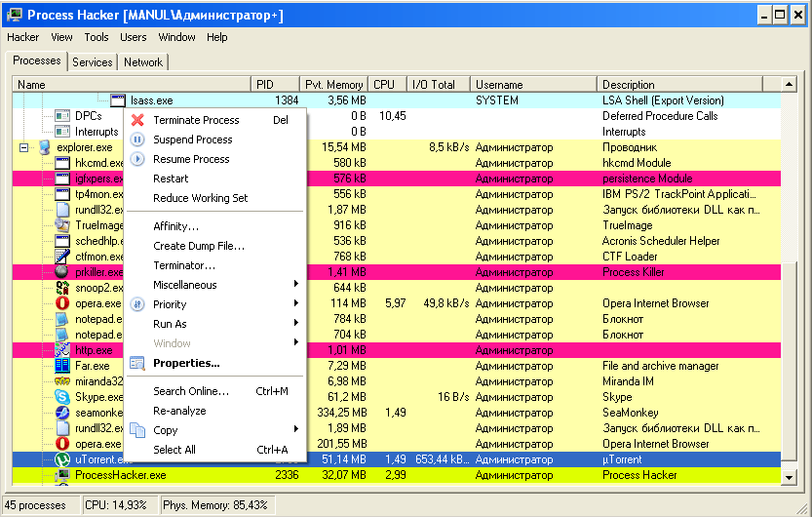
Task: Open the Help menu
Action: click(x=217, y=37)
